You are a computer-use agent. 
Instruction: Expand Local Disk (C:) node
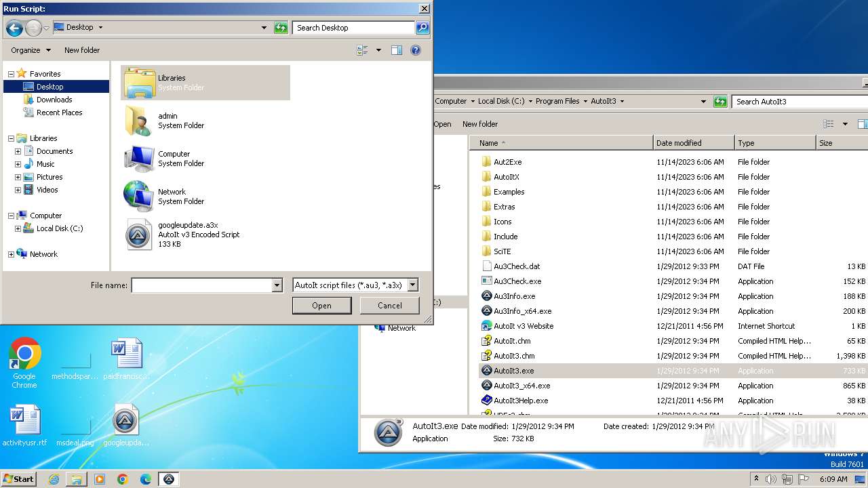[18, 228]
